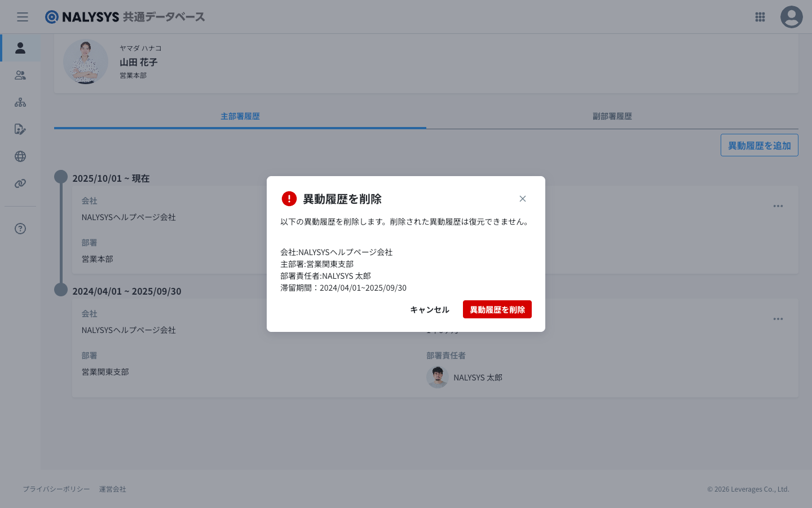The height and width of the screenshot is (508, 812).
Task: Open the hamburger navigation menu
Action: [x=23, y=17]
